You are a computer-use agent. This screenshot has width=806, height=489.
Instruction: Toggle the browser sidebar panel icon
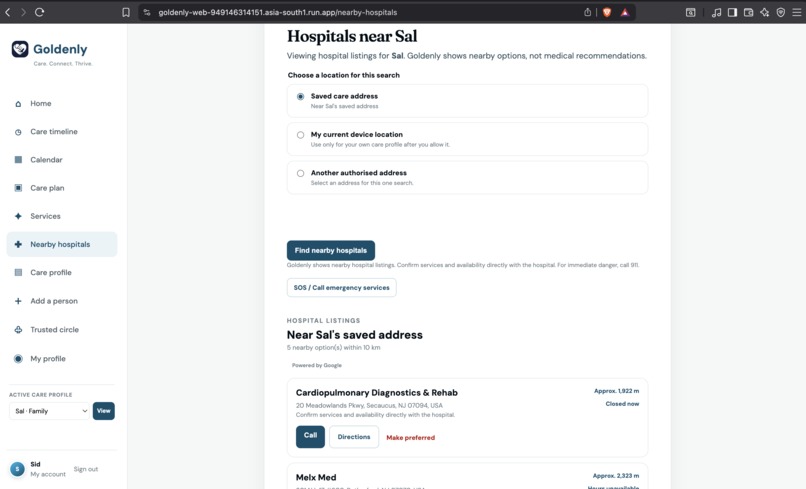732,12
